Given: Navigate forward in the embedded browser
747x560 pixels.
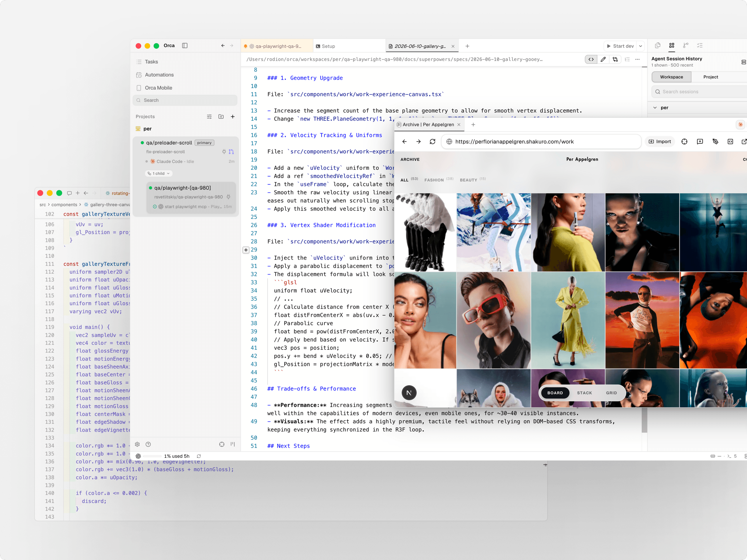Looking at the screenshot, I should point(418,142).
